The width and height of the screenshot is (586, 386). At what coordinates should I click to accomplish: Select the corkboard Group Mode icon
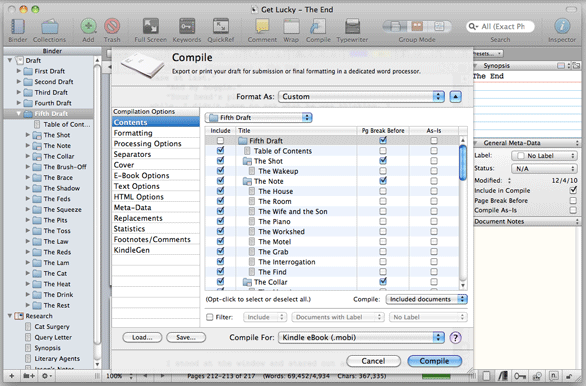click(417, 26)
